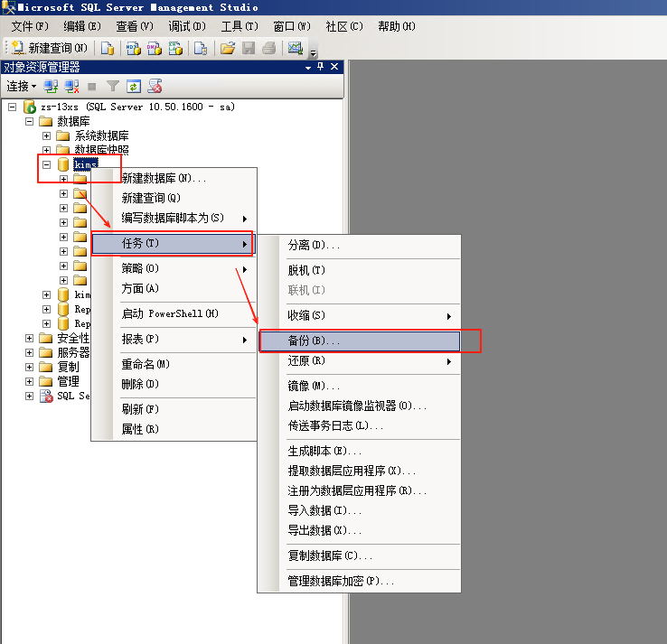667x644 pixels.
Task: Choose 属性(R) from context menu
Action: coord(174,429)
